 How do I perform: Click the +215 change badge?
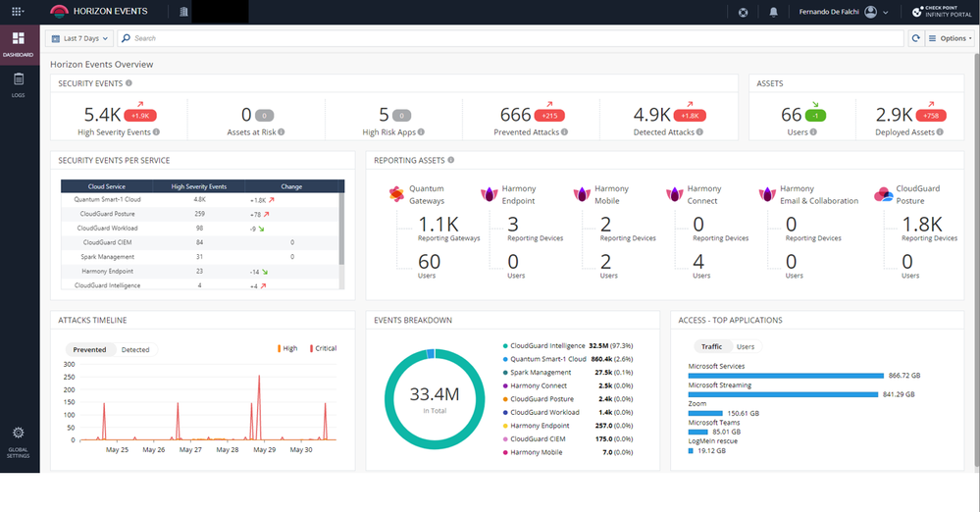549,116
